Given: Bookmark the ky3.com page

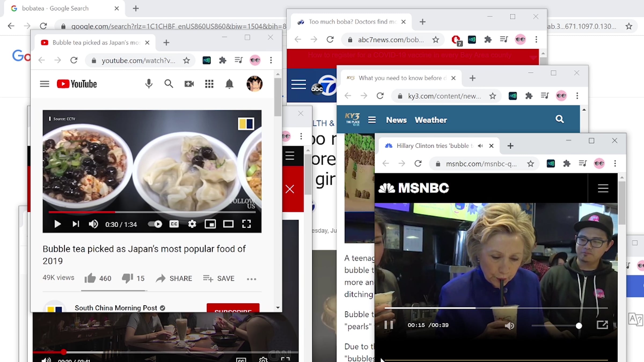Looking at the screenshot, I should click(x=493, y=96).
